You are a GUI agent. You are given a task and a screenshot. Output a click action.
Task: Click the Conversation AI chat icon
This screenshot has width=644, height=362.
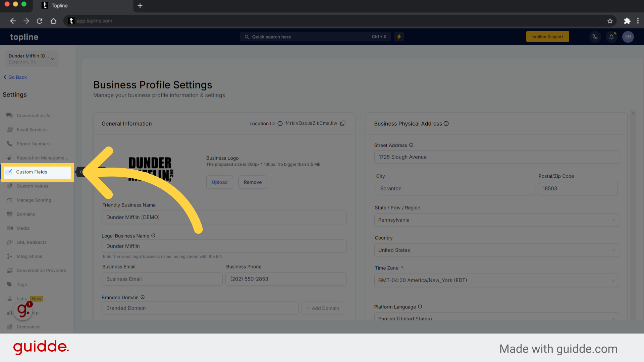tap(10, 115)
